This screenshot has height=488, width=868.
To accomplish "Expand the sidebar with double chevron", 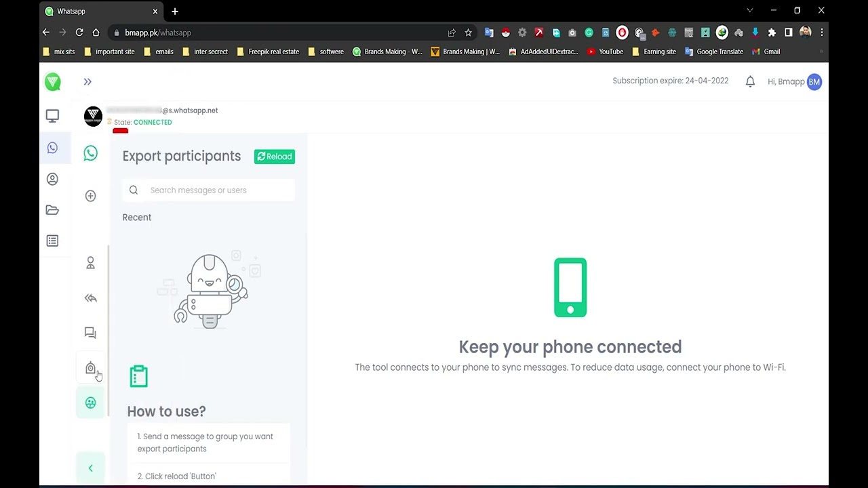I will click(87, 81).
